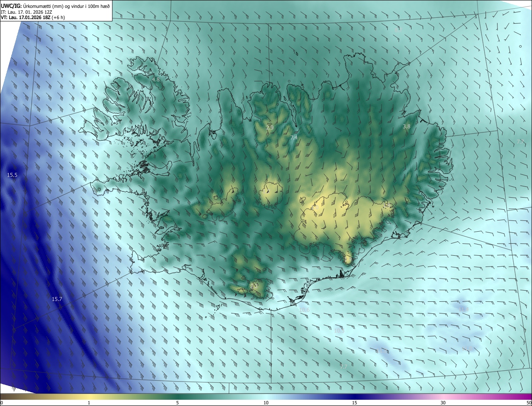Click the round Hofsjökull glacier outline
This screenshot has width=532, height=406.
pos(271,196)
